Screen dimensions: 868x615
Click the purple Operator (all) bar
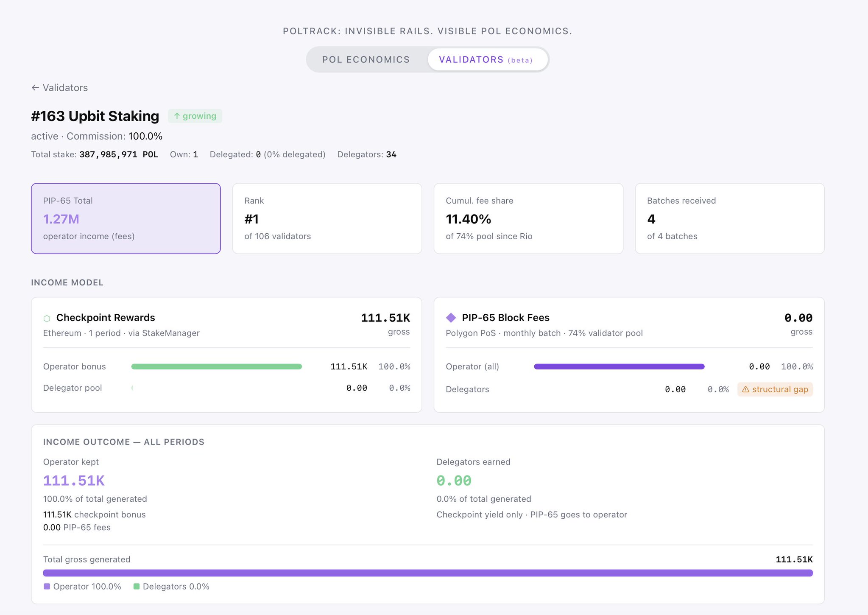tap(619, 366)
